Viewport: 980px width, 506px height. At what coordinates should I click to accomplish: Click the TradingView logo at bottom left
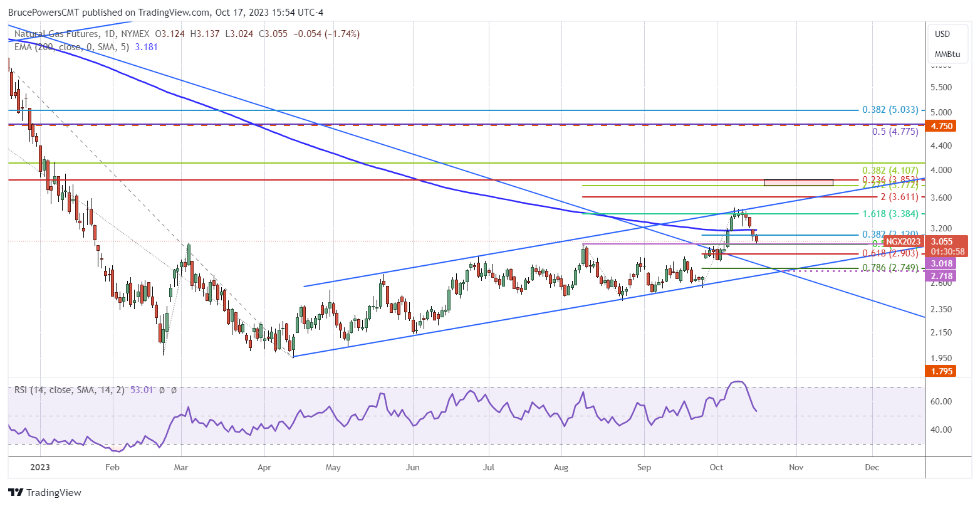click(44, 493)
